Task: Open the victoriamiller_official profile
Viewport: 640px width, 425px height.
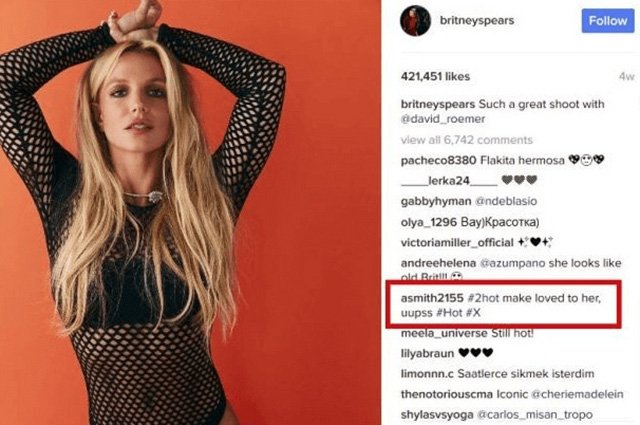Action: click(457, 243)
